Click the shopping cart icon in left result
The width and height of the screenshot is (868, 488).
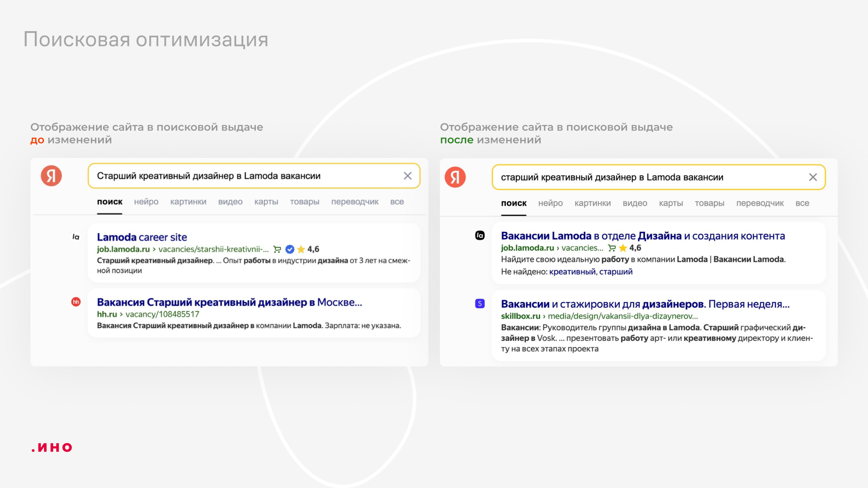click(277, 249)
